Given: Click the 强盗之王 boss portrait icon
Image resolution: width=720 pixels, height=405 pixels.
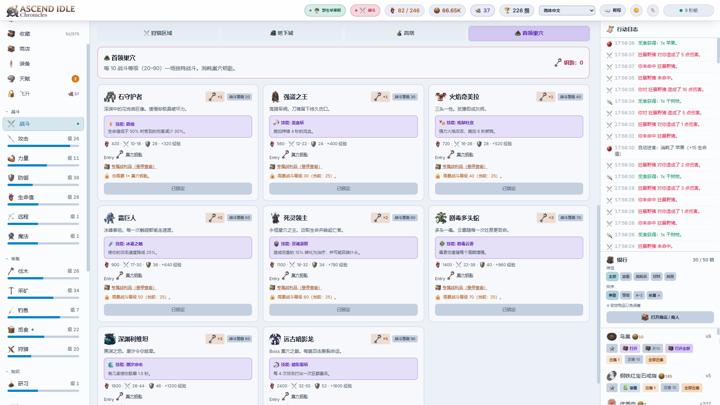Looking at the screenshot, I should pyautogui.click(x=275, y=96).
